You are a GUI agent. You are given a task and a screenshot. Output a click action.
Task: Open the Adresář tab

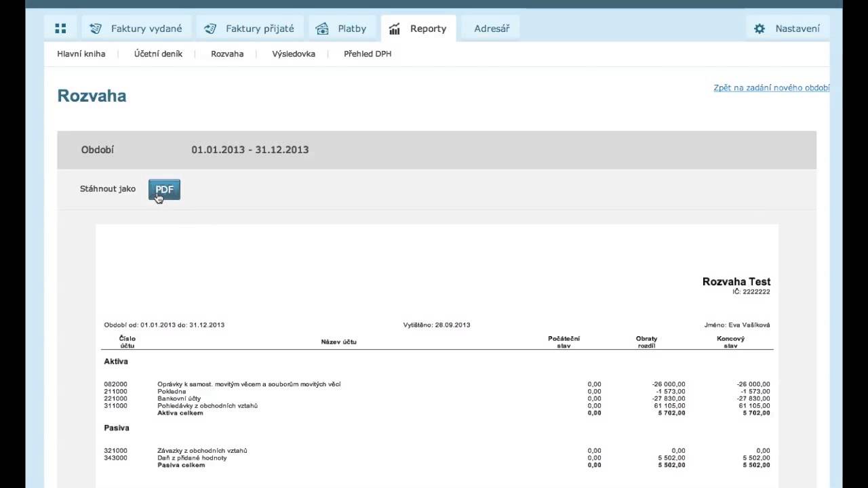point(492,28)
